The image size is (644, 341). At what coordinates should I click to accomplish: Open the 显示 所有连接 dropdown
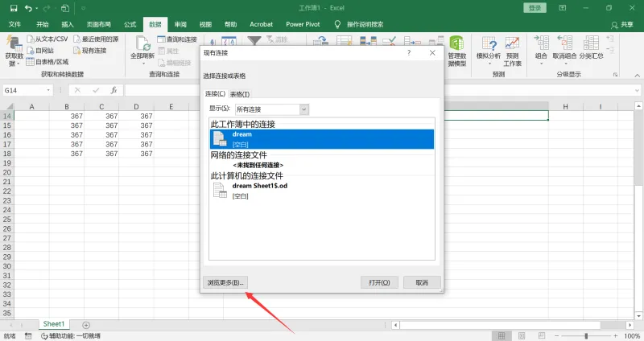pyautogui.click(x=304, y=109)
